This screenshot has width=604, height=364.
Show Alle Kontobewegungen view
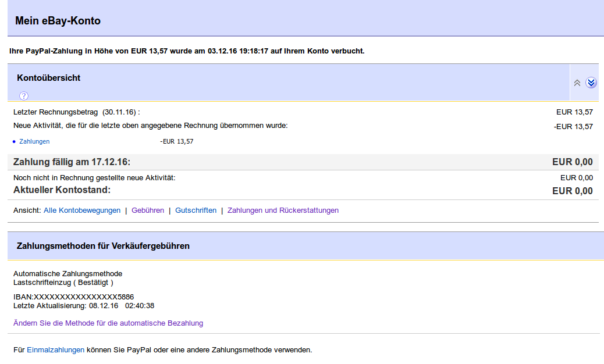(x=82, y=210)
